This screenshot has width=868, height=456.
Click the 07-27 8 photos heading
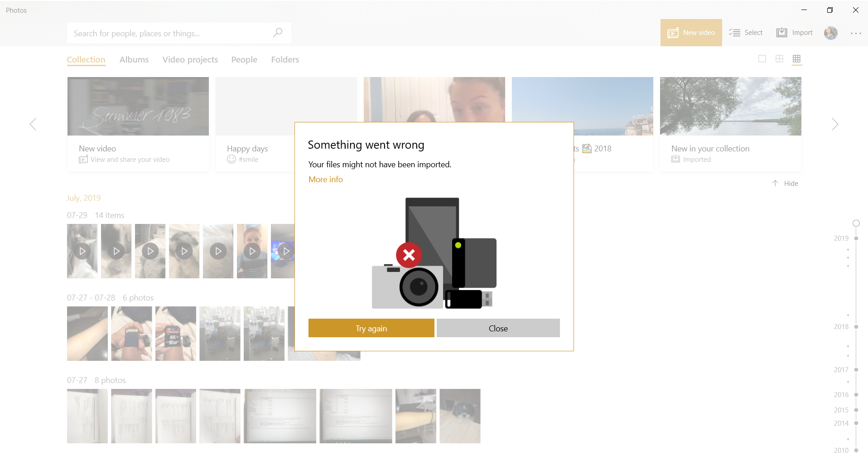tap(96, 380)
